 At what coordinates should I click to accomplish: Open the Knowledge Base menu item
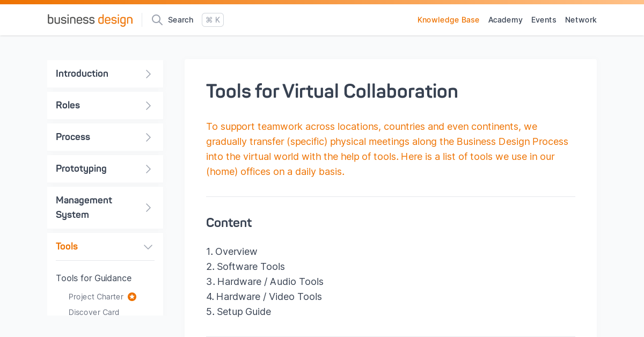(448, 20)
